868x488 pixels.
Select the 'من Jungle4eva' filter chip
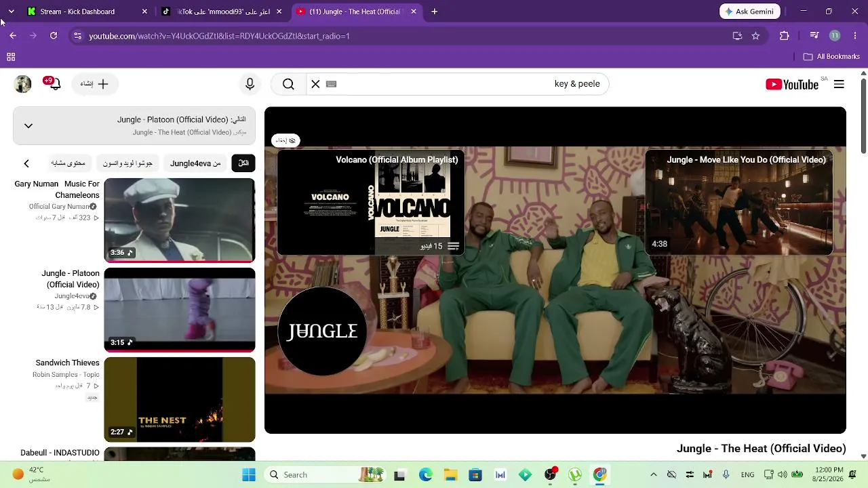[195, 163]
